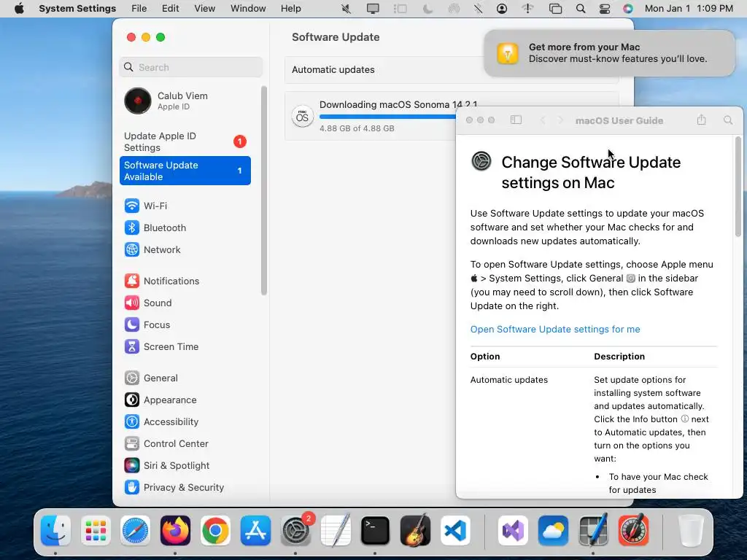Image resolution: width=747 pixels, height=560 pixels.
Task: Click the System Settings sidebar scrollbar
Action: pos(264,190)
